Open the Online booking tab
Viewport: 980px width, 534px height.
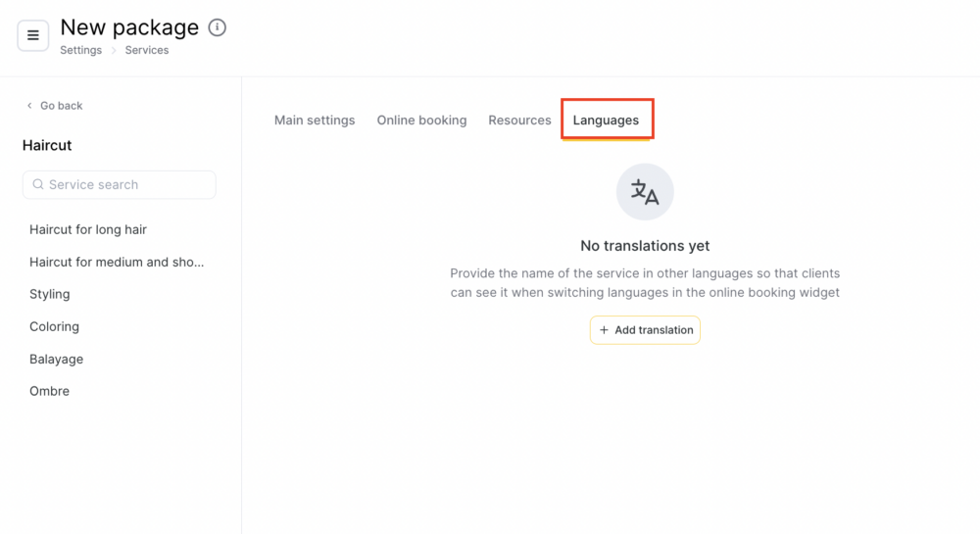tap(421, 120)
